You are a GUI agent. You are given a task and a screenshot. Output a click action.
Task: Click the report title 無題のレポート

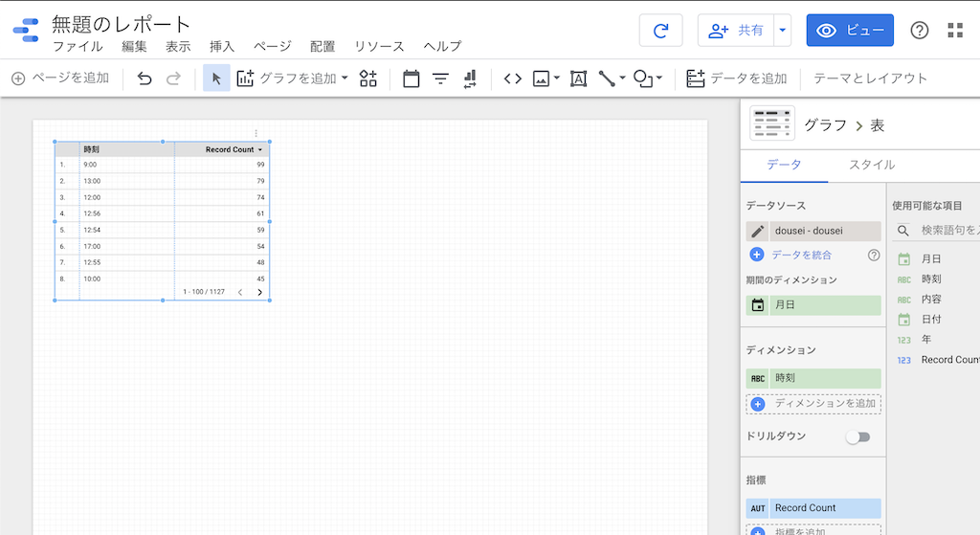pos(122,24)
